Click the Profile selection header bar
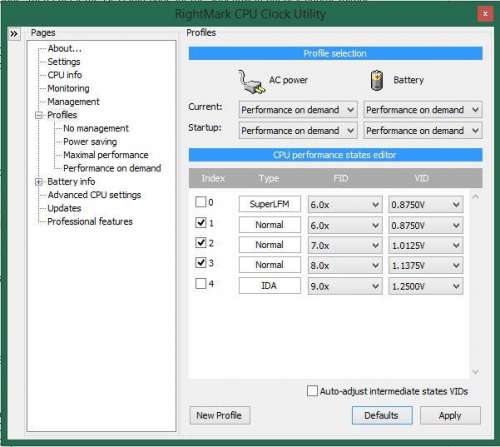500x447 pixels. pyautogui.click(x=335, y=53)
